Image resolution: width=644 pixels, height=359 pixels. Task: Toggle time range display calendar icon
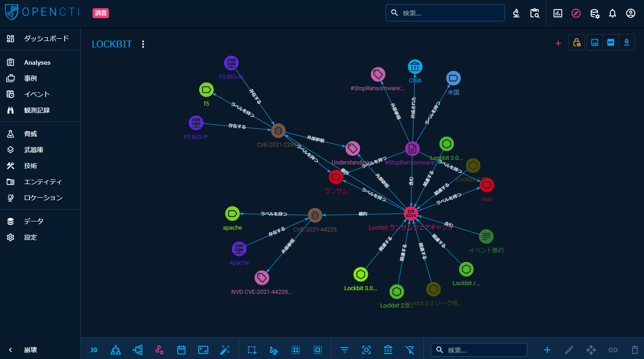pos(181,350)
